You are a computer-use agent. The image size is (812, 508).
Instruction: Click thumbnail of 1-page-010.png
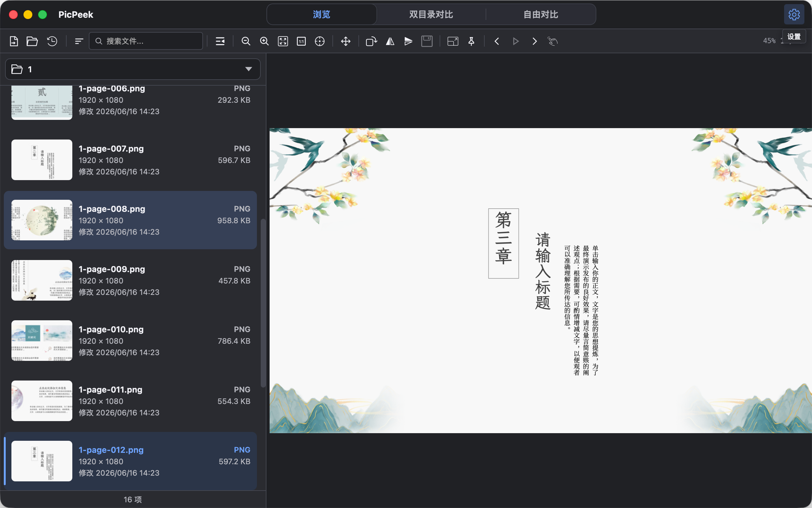coord(42,341)
